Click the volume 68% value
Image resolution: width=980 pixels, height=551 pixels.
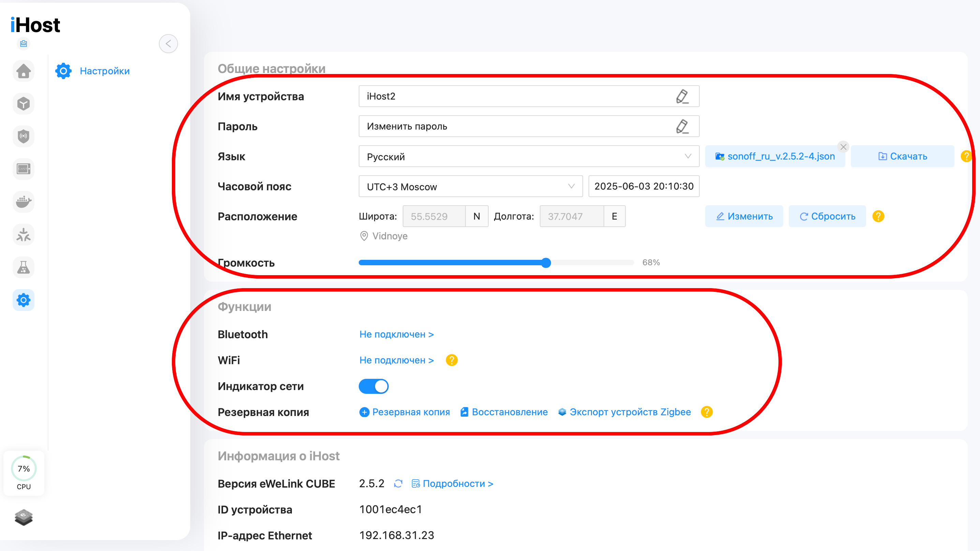(x=651, y=262)
